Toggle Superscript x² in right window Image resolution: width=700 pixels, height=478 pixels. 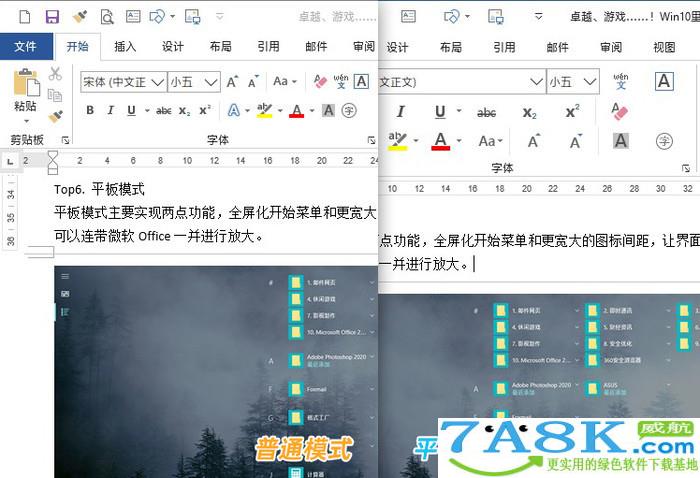[572, 112]
